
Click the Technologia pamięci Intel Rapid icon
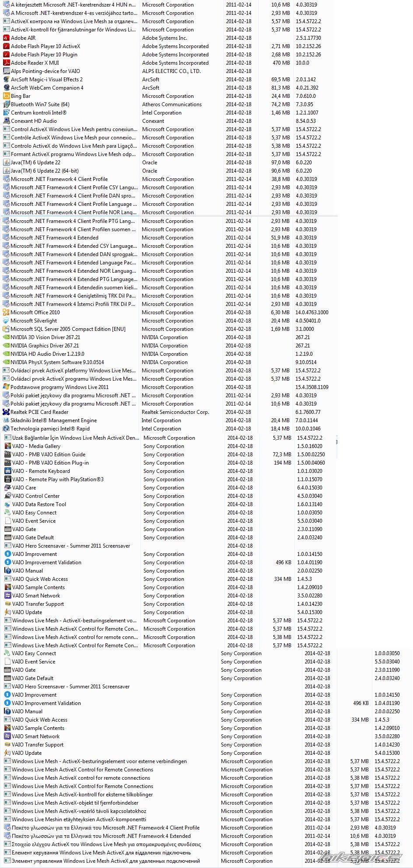(6, 429)
